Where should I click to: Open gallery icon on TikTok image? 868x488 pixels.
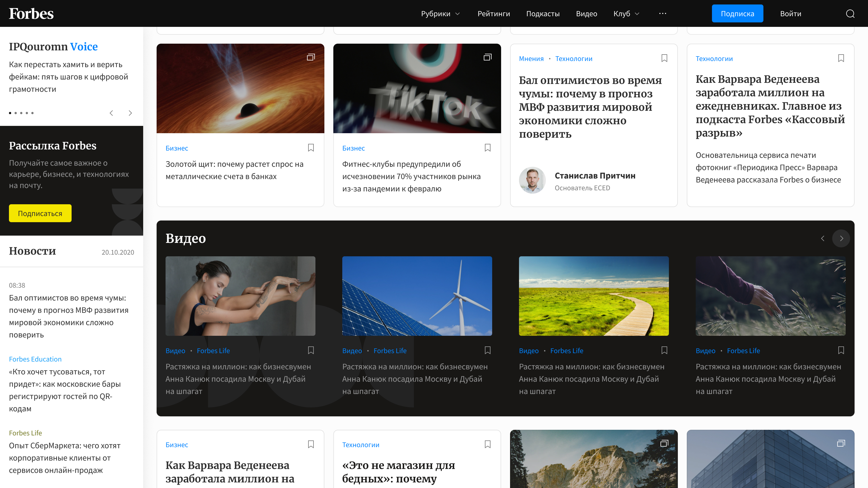(487, 57)
